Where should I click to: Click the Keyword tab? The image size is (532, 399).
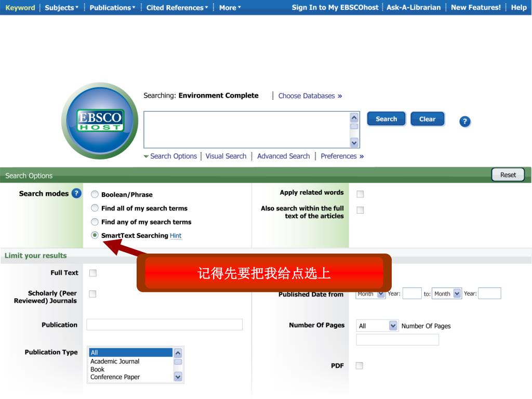pyautogui.click(x=20, y=7)
